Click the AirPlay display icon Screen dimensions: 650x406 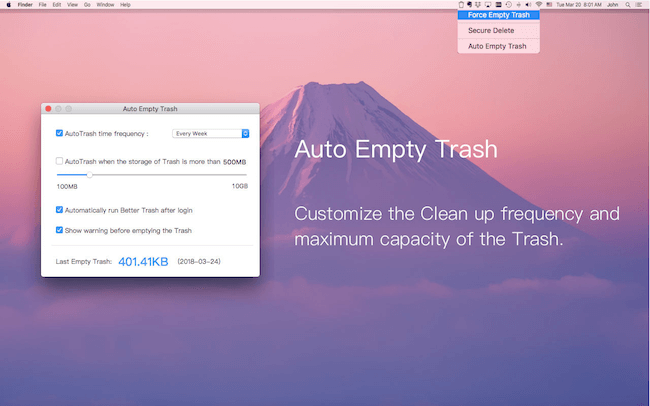[488, 5]
